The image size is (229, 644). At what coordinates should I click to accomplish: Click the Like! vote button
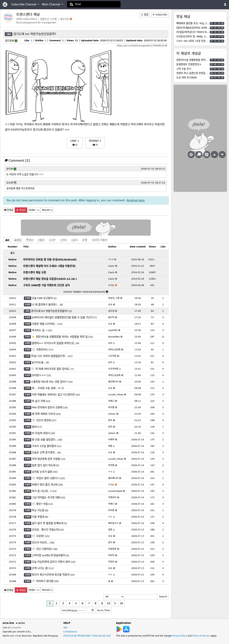click(75, 143)
